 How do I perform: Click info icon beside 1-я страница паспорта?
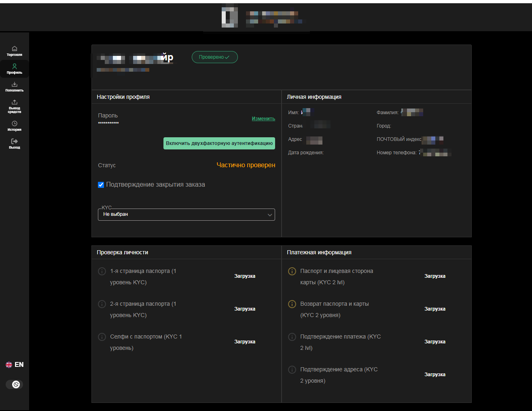(102, 271)
